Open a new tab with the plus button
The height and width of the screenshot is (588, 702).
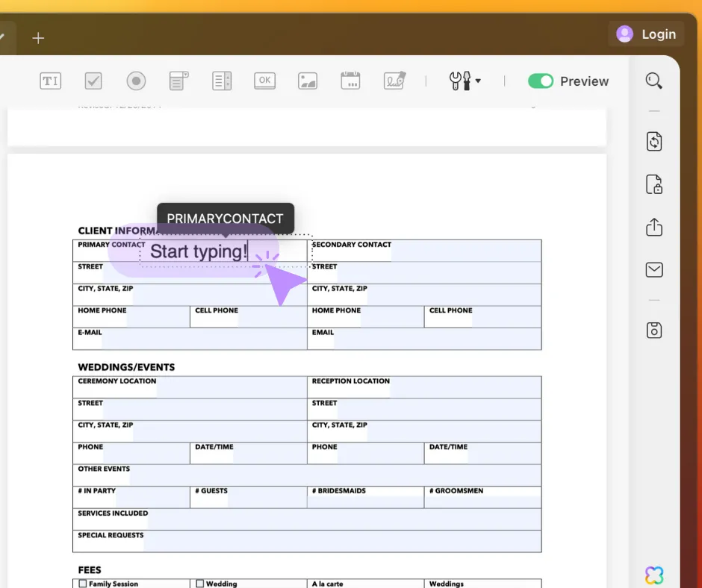click(x=38, y=37)
